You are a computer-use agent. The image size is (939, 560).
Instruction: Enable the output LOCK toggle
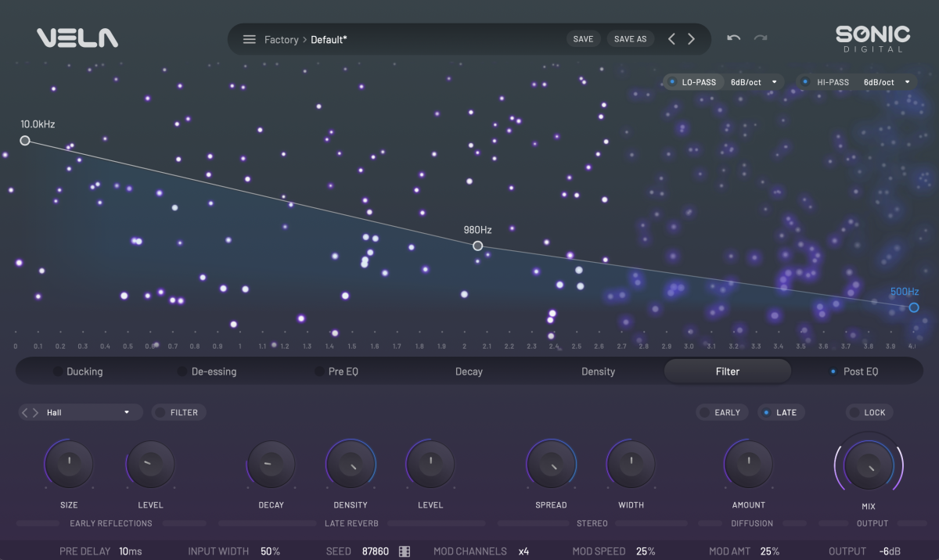pos(869,412)
